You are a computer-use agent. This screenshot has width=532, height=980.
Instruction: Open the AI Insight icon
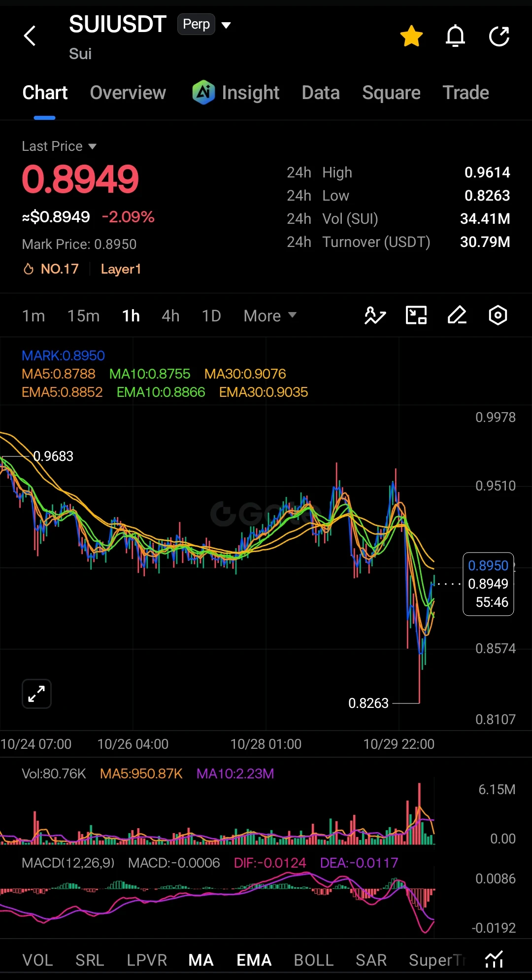click(203, 92)
